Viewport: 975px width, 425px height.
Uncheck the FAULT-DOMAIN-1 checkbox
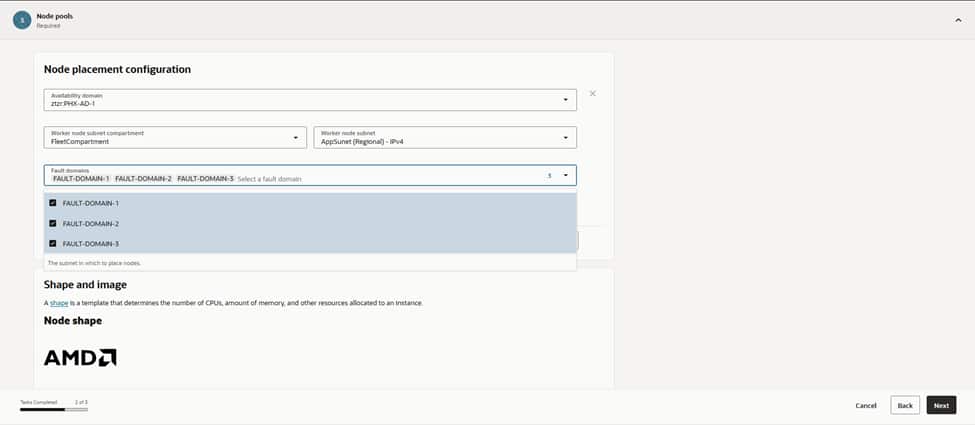point(53,203)
